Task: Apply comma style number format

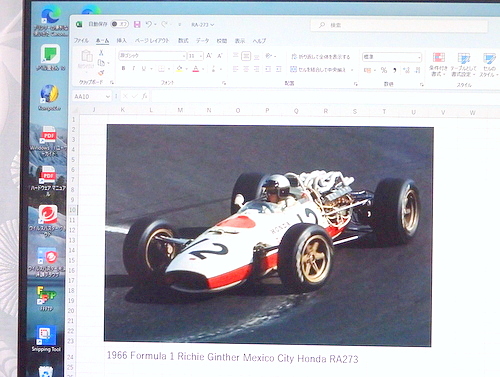Action: tap(395, 70)
